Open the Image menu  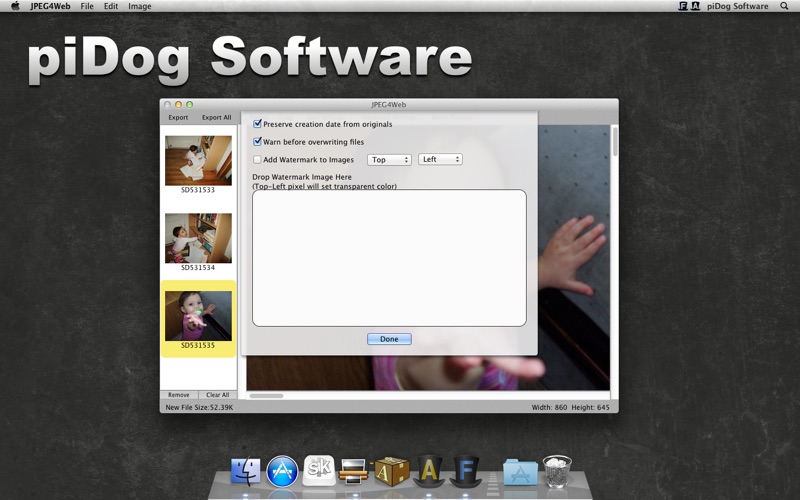pyautogui.click(x=140, y=6)
